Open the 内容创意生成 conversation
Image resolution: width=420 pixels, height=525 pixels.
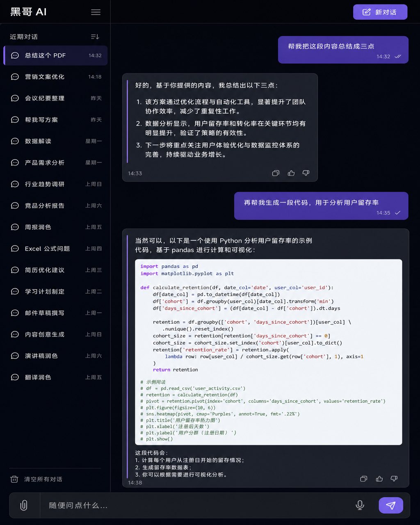[55, 334]
